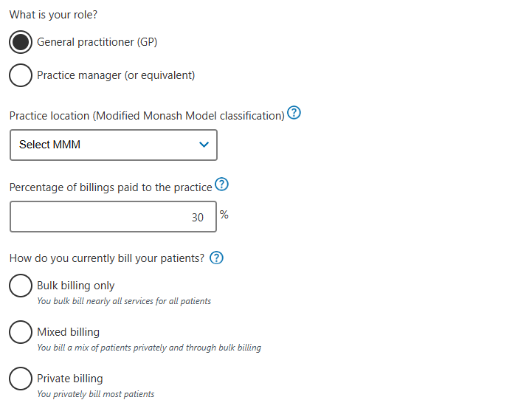Select the General practitioner (GP) radio circle
532x414 pixels.
tap(21, 42)
